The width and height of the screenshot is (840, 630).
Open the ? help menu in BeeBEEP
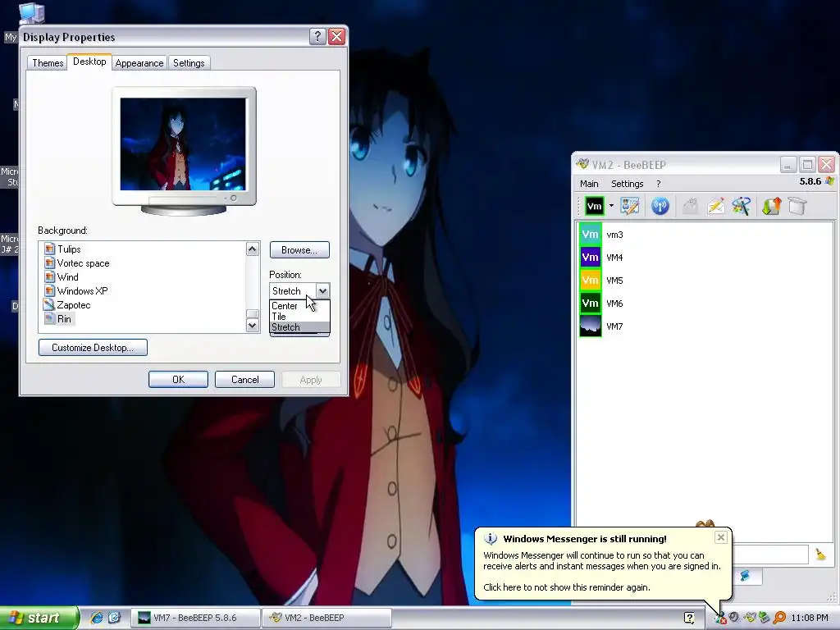(x=659, y=184)
